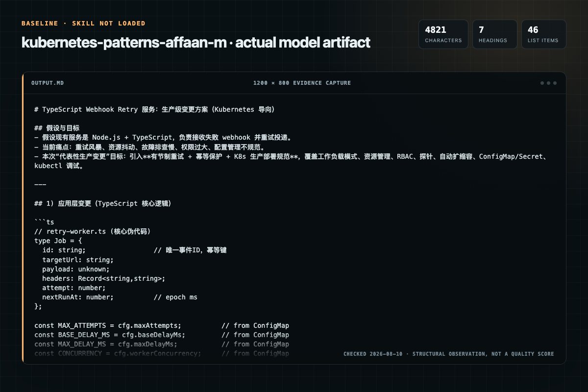Click the field "targetUrl: string;"

tap(78, 259)
